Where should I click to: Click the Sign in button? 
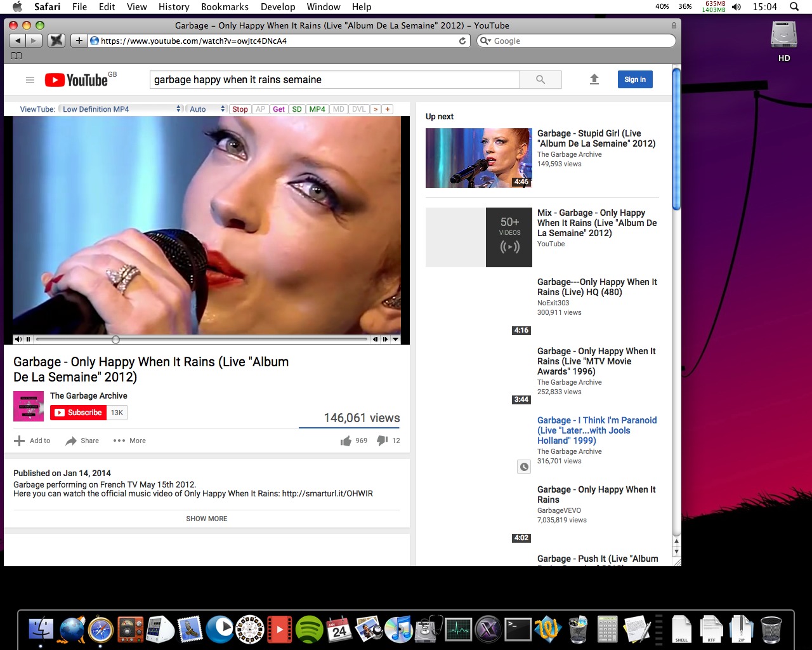pos(635,79)
